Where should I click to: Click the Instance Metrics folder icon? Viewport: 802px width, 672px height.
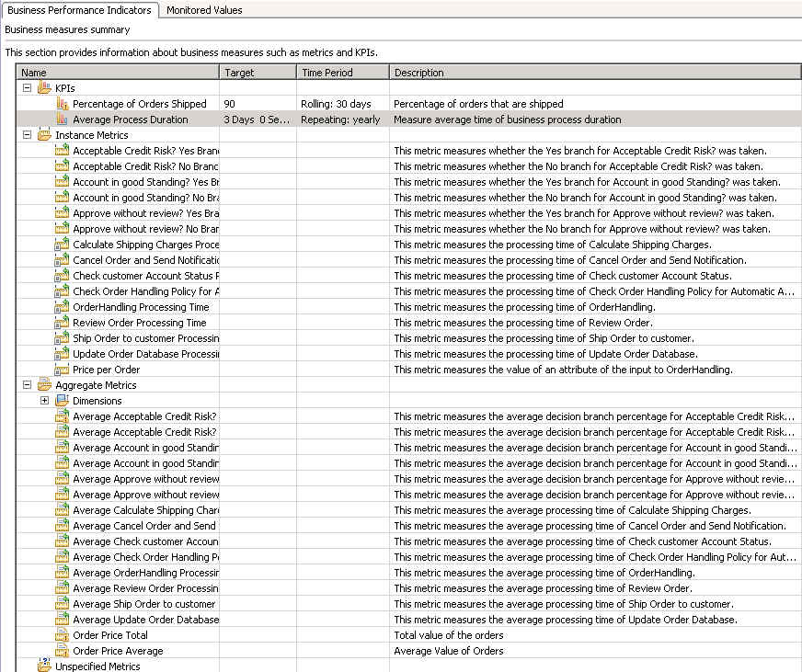click(x=44, y=135)
